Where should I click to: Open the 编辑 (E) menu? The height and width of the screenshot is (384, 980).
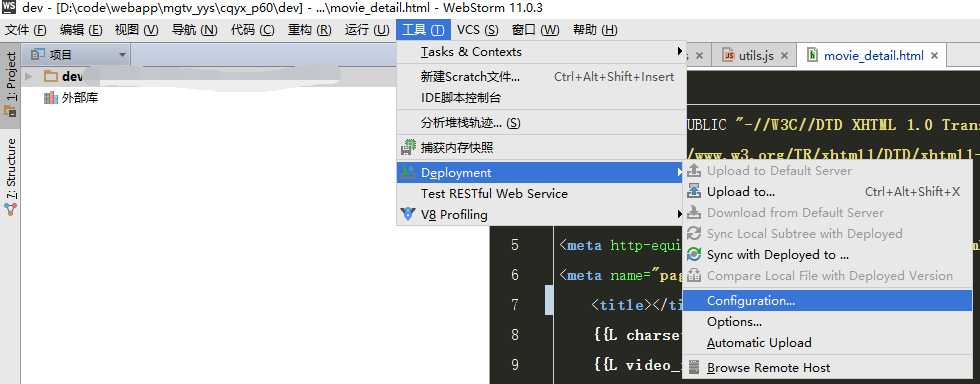(x=81, y=30)
